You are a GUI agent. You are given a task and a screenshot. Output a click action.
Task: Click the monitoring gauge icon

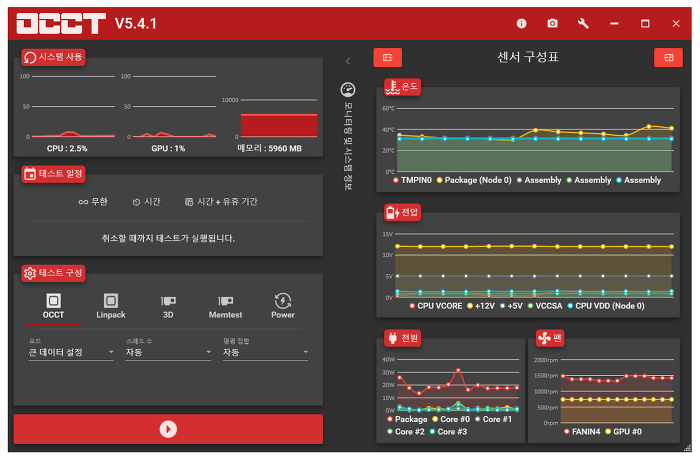[348, 90]
